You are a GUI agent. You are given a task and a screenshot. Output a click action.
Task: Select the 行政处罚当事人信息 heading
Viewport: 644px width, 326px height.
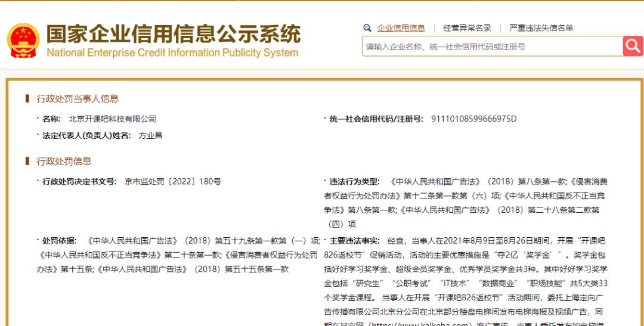pos(77,98)
